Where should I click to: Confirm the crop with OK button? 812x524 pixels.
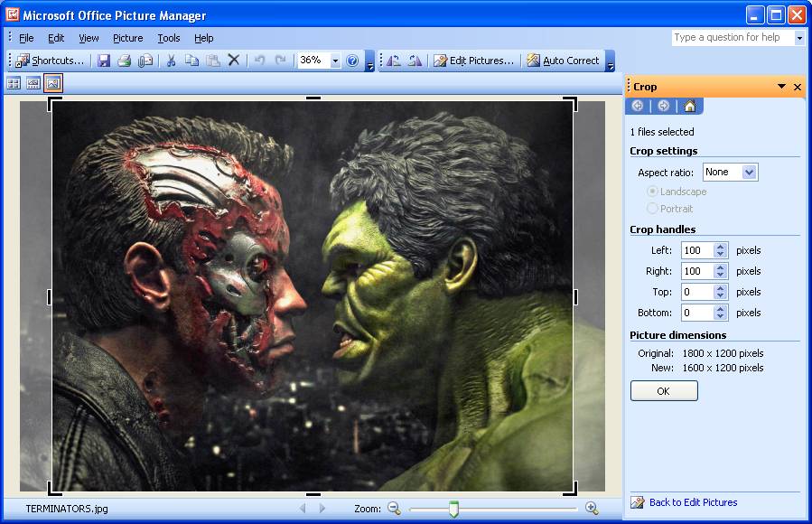[x=664, y=391]
